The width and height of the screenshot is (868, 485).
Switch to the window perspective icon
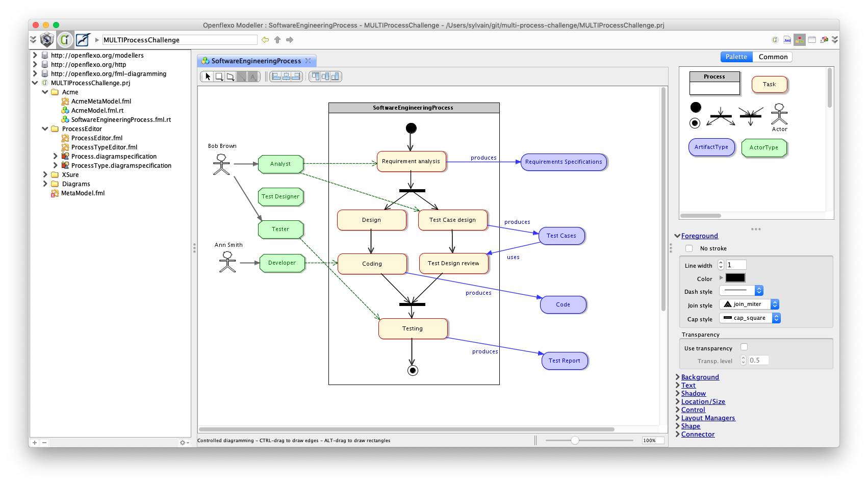pos(812,40)
